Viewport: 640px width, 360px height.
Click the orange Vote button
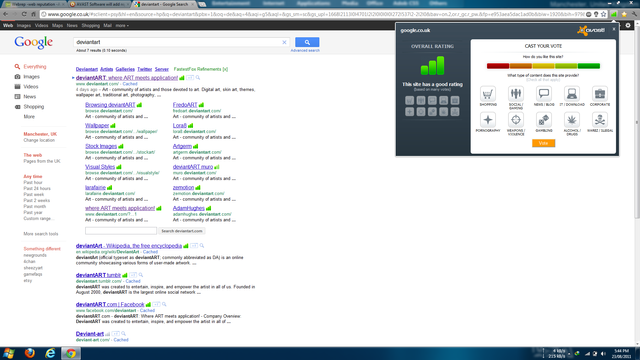(x=543, y=143)
